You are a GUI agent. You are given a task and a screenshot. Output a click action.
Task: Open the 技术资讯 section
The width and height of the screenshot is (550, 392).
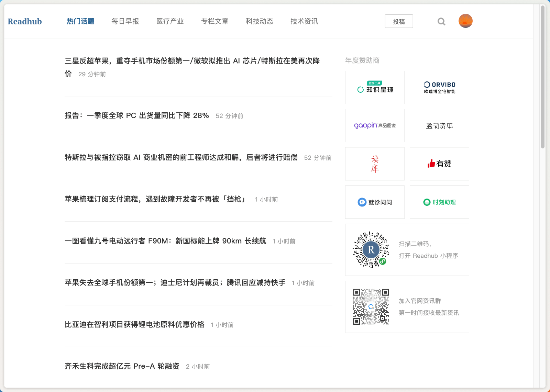coord(304,21)
